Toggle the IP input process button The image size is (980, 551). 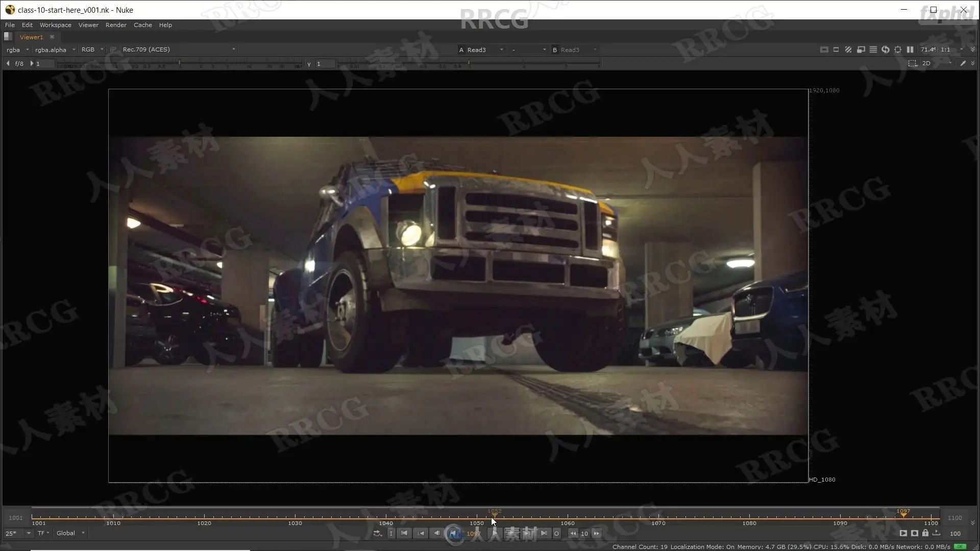point(113,50)
